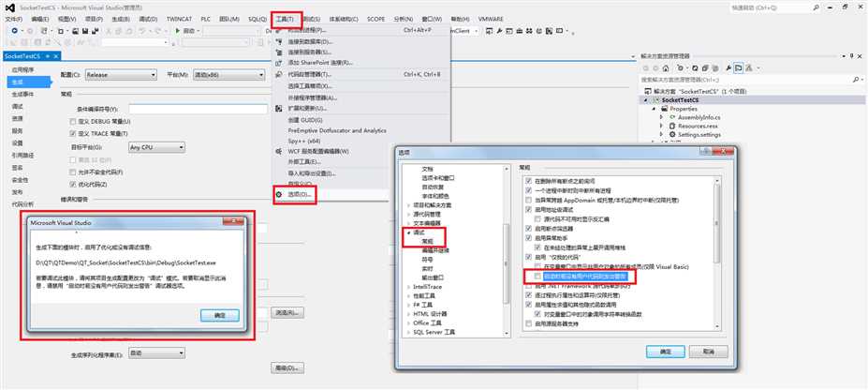This screenshot has height=390, width=868.
Task: Toggle the Allow unsafe code checkbox
Action: pos(73,172)
